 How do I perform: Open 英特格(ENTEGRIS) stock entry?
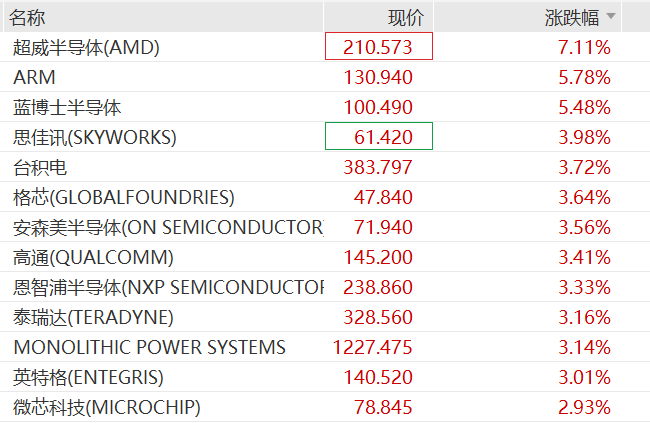tap(88, 377)
